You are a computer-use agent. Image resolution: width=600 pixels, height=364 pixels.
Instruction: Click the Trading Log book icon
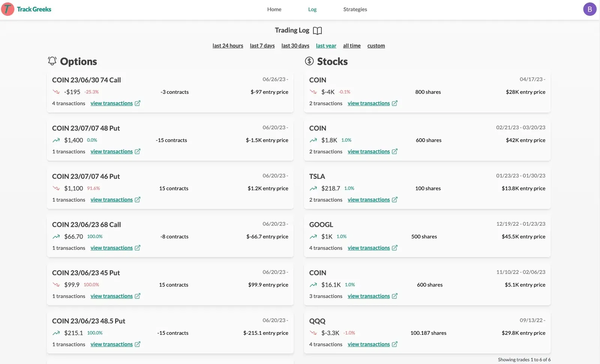[317, 31]
